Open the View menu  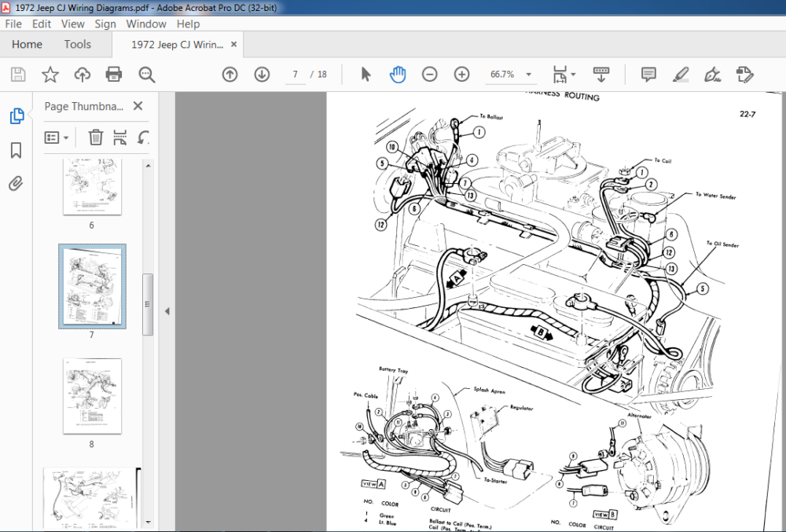click(72, 24)
